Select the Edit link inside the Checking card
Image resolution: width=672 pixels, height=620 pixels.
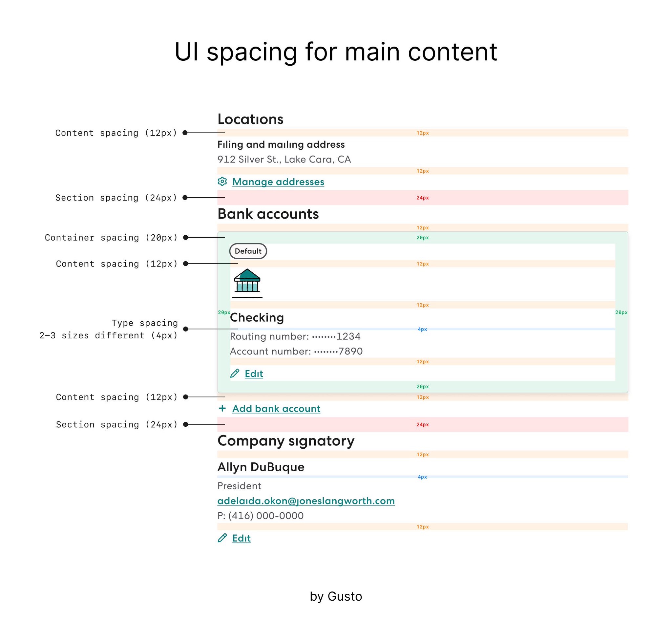pos(254,374)
